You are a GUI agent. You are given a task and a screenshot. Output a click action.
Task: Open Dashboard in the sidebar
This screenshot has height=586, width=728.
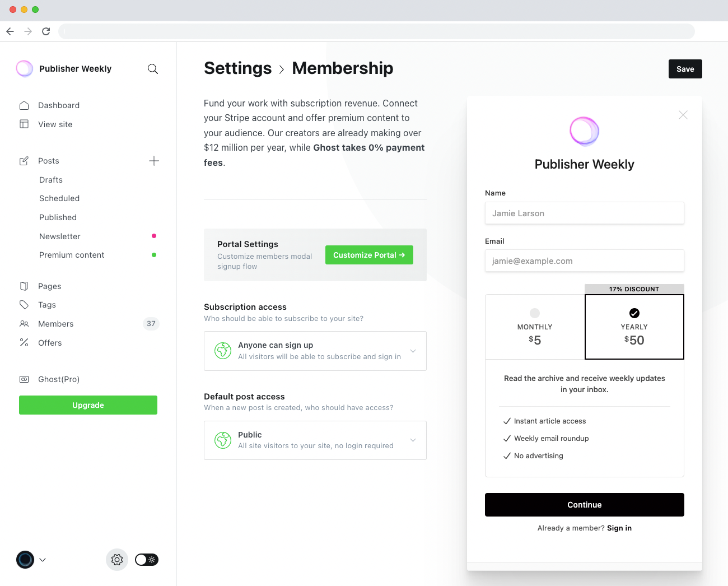pyautogui.click(x=59, y=105)
